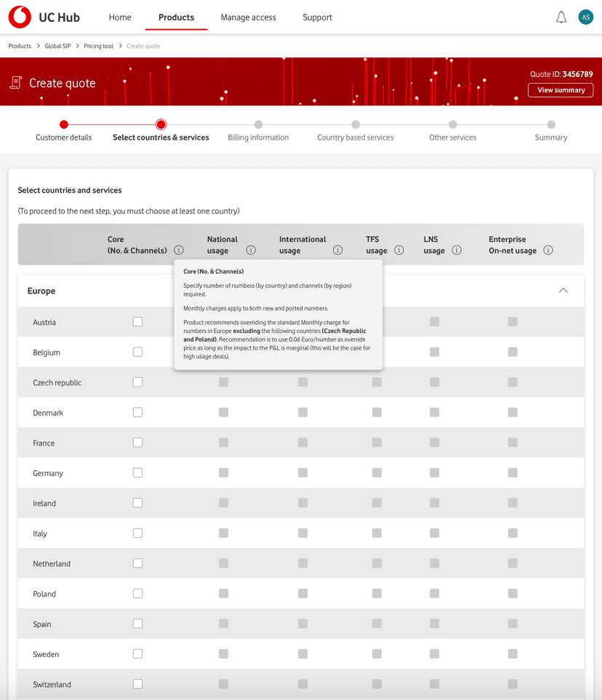Screen dimensions: 602x700
Task: Toggle Belgium Enterprise On-net usage checkbox
Action: [x=513, y=353]
